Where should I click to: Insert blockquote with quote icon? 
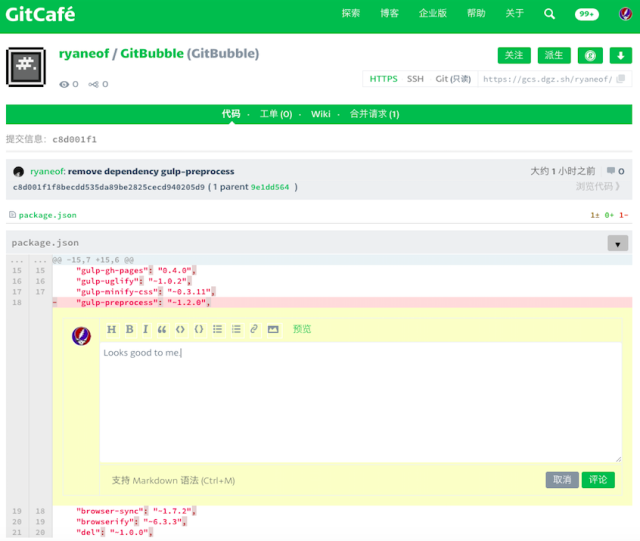(162, 329)
